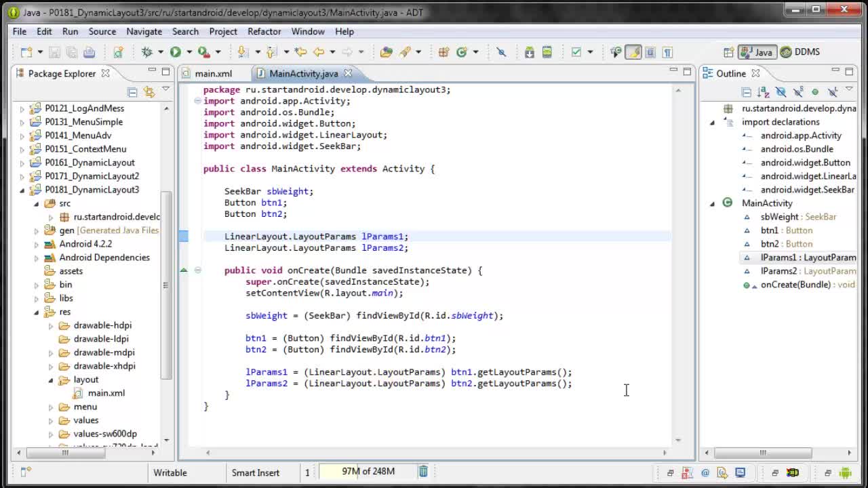Select the MainActivity.java editor tab
This screenshot has height=488, width=868.
(303, 73)
